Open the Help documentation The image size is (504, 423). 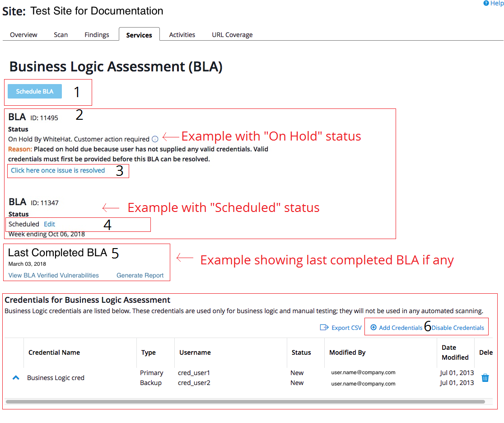coord(493,3)
